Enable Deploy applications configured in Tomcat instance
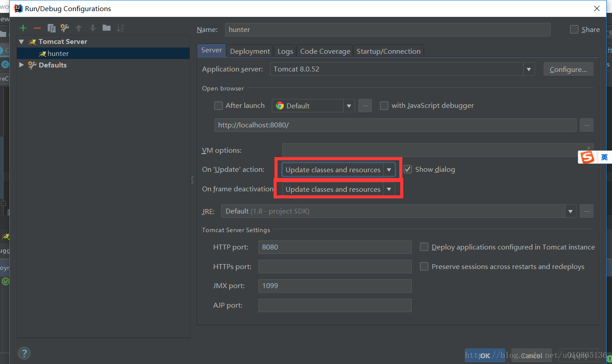Viewport: 612px width, 364px height. [x=424, y=247]
